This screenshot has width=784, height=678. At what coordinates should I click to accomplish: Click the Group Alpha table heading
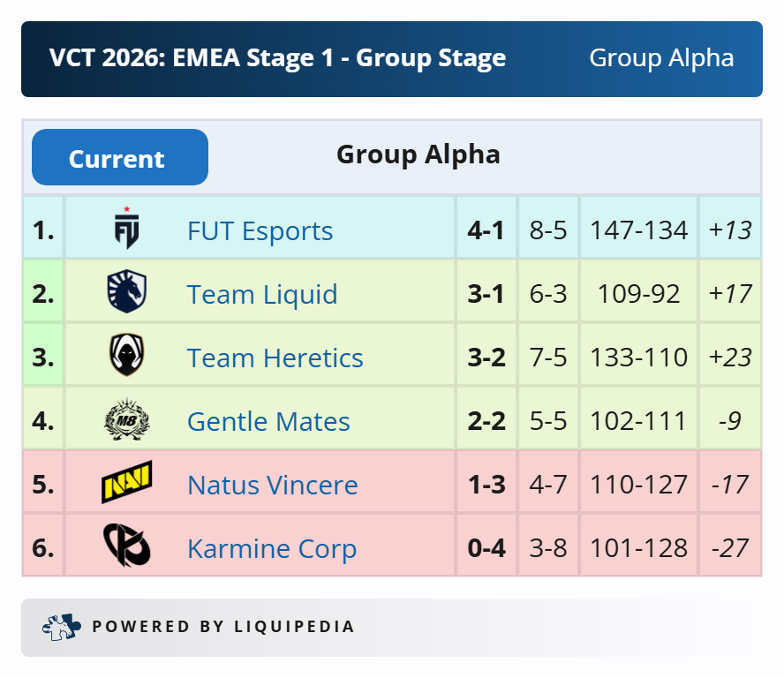pos(418,154)
